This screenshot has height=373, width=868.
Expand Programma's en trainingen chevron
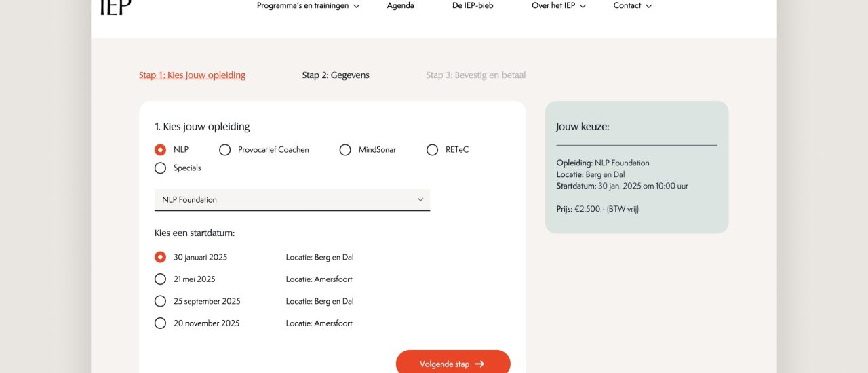tap(357, 7)
